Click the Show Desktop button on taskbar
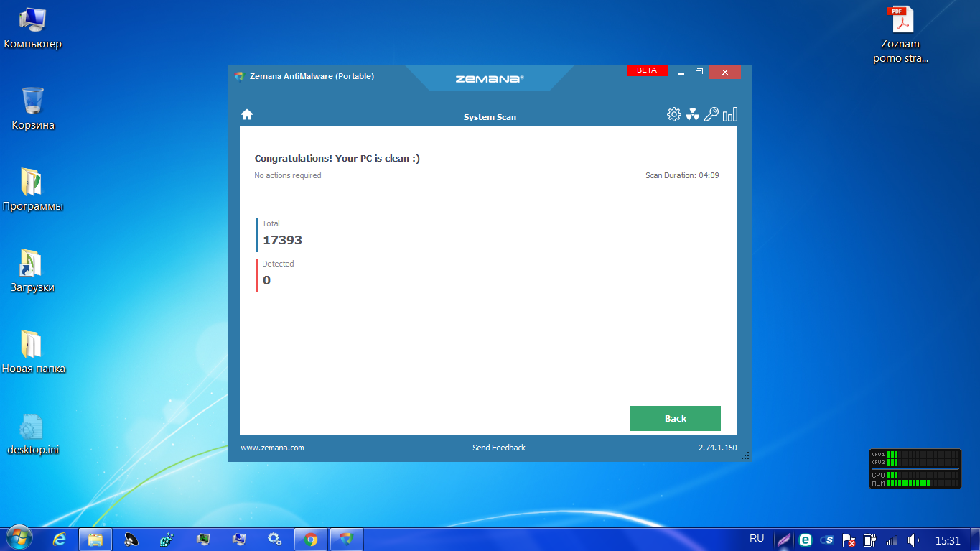This screenshot has width=980, height=551. (974, 539)
